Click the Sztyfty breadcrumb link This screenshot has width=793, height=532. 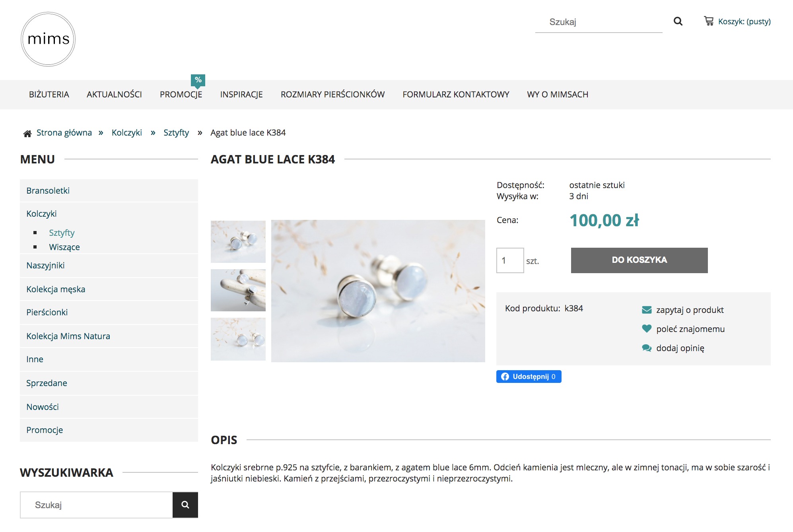[176, 133]
